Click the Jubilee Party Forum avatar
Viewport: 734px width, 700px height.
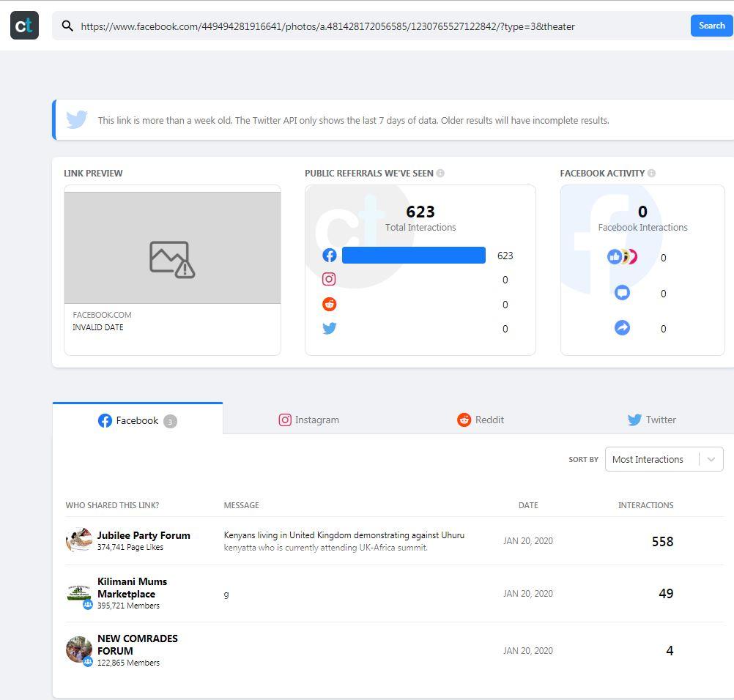79,540
